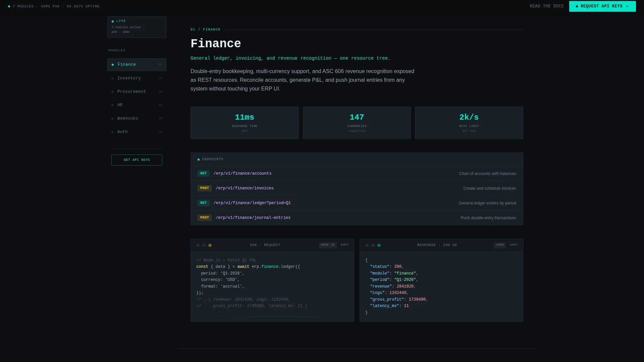Click the NODE.JS language tag
Viewport: 644px width, 362px height.
327,245
